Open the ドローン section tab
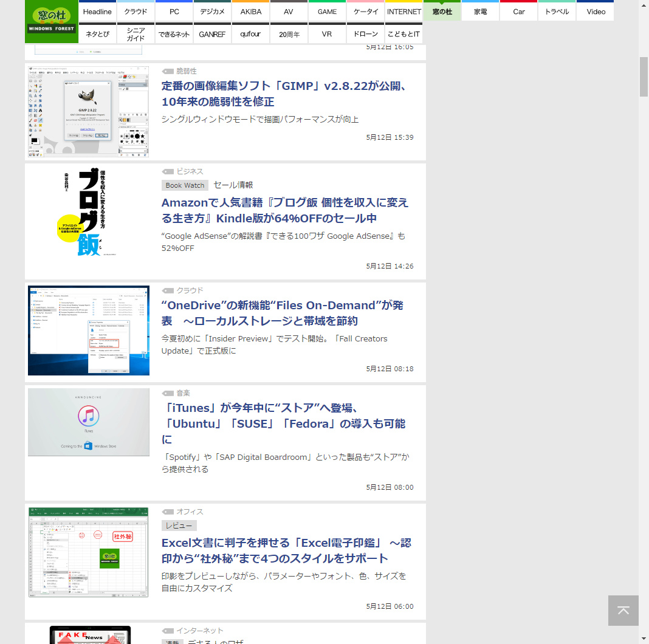Screen dimensions: 649x644 click(x=365, y=34)
